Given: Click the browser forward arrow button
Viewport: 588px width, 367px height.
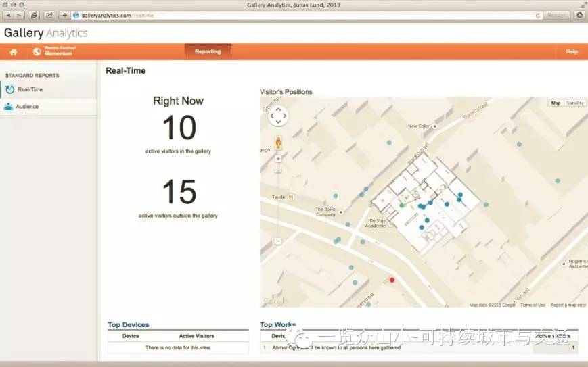Looking at the screenshot, I should pyautogui.click(x=19, y=16).
